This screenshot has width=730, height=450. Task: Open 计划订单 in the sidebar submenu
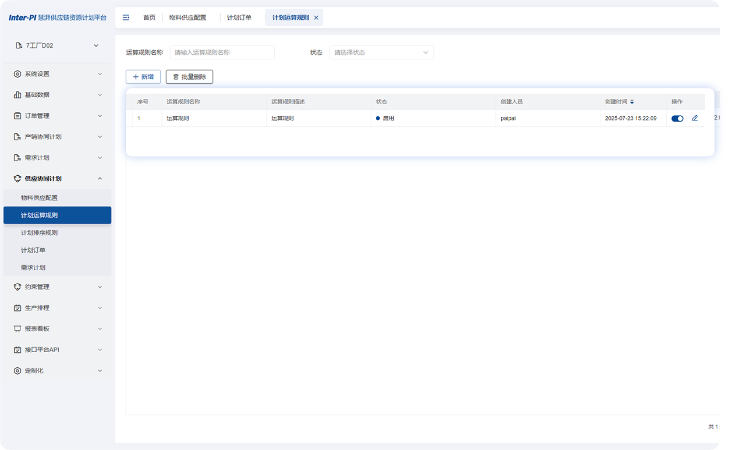click(x=33, y=250)
